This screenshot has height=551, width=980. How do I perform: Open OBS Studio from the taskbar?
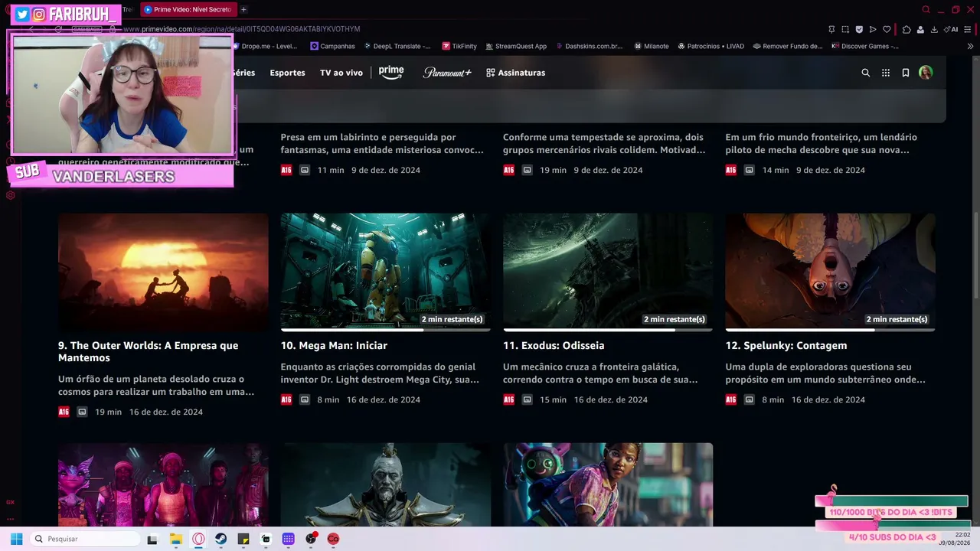pos(311,539)
